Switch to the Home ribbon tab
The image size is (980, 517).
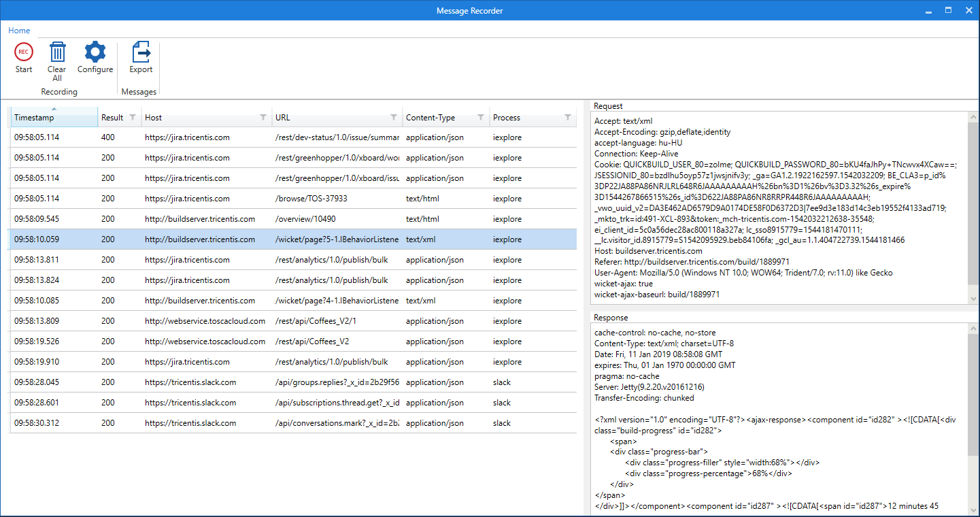[x=19, y=31]
